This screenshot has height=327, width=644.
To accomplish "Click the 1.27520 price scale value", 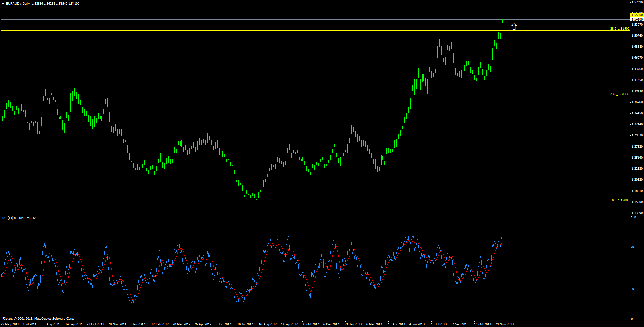I will (637, 147).
